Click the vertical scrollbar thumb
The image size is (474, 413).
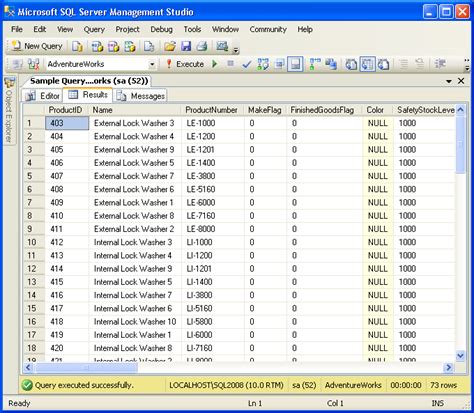coord(460,144)
